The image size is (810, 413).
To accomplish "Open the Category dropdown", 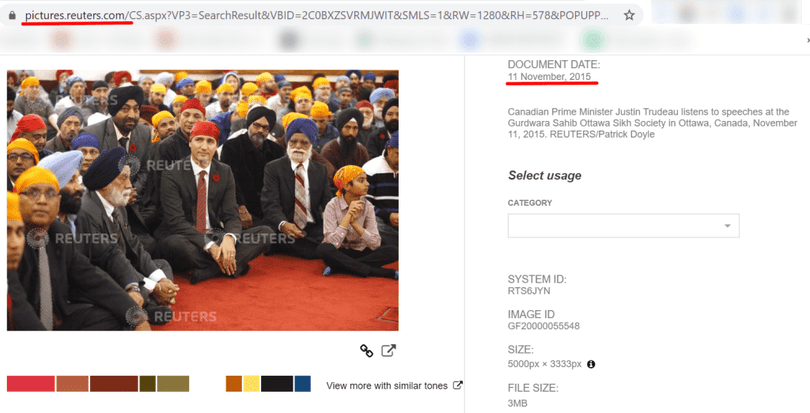I will pos(623,226).
